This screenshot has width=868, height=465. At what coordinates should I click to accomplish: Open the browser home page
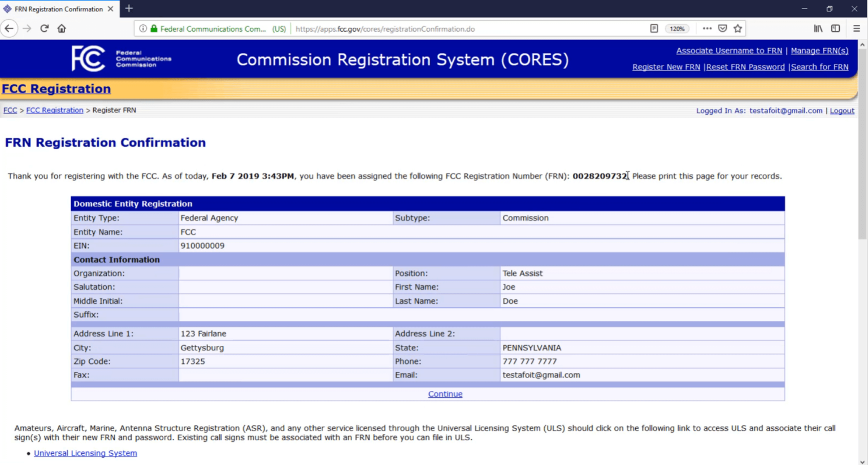(x=62, y=28)
